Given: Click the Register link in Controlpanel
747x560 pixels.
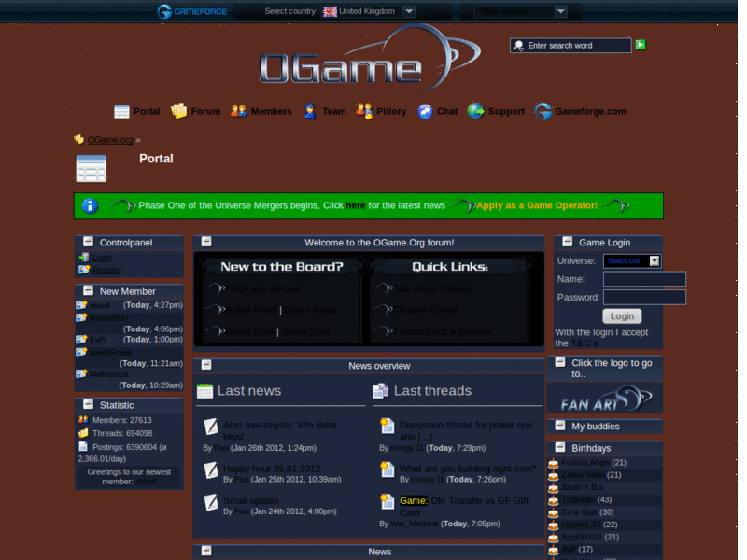Looking at the screenshot, I should tap(106, 270).
